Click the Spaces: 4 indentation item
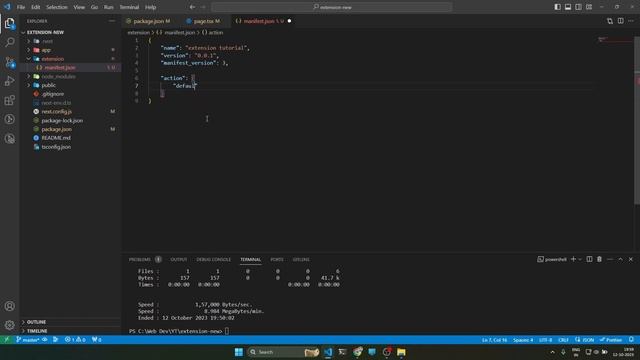The width and height of the screenshot is (640, 360). click(523, 340)
